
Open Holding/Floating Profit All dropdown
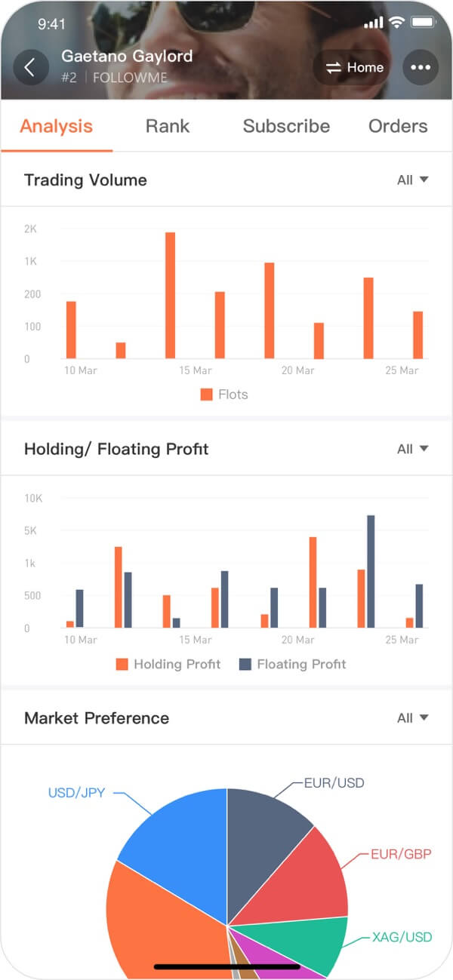[412, 449]
